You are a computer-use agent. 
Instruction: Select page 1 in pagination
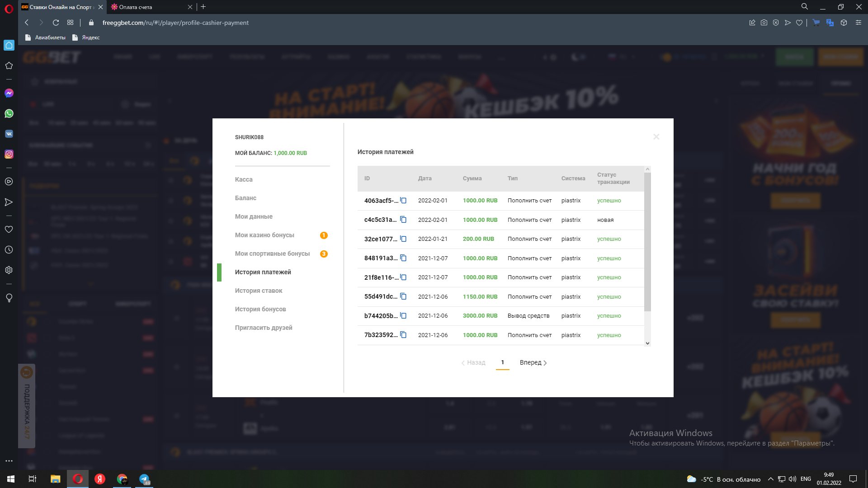502,362
